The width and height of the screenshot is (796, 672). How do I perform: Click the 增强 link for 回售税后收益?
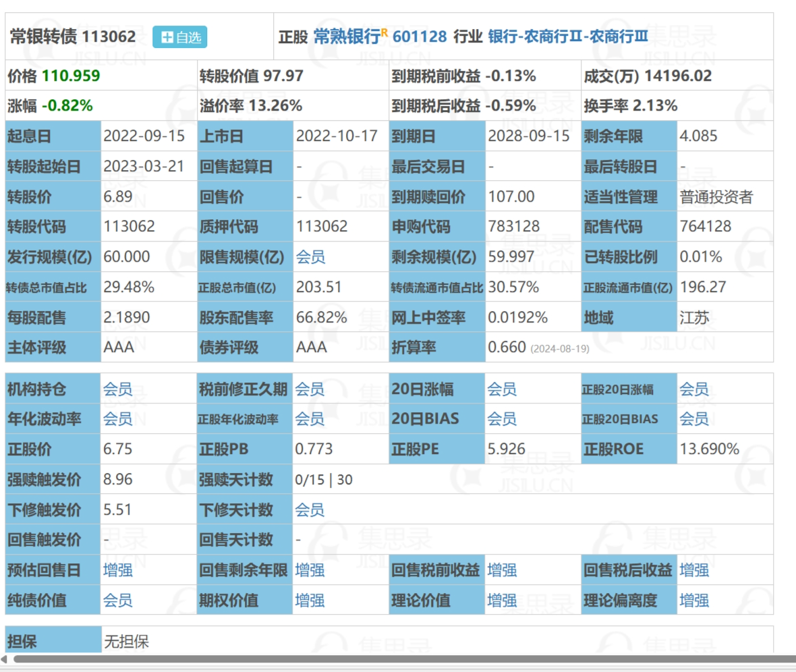pyautogui.click(x=693, y=570)
